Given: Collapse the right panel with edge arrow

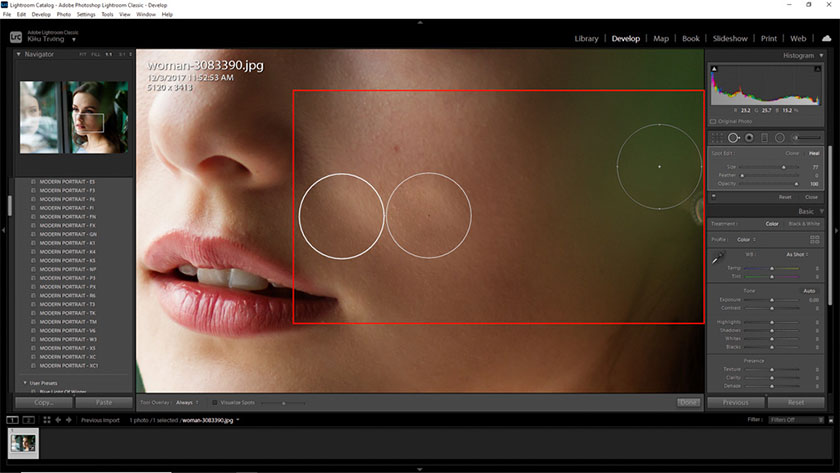Looking at the screenshot, I should pyautogui.click(x=836, y=230).
